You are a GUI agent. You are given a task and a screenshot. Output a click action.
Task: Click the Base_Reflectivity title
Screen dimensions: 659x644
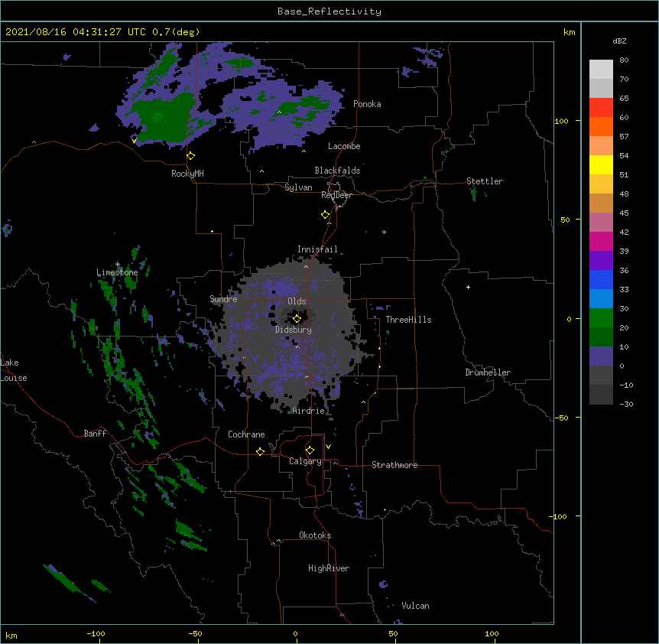point(329,11)
